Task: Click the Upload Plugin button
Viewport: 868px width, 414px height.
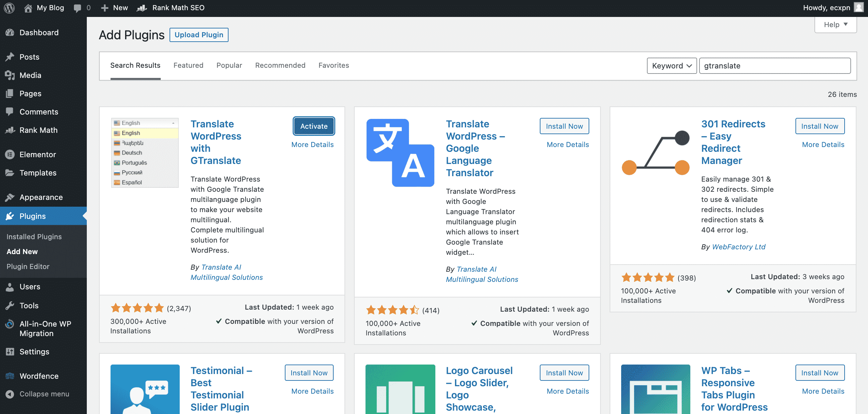Action: coord(199,35)
